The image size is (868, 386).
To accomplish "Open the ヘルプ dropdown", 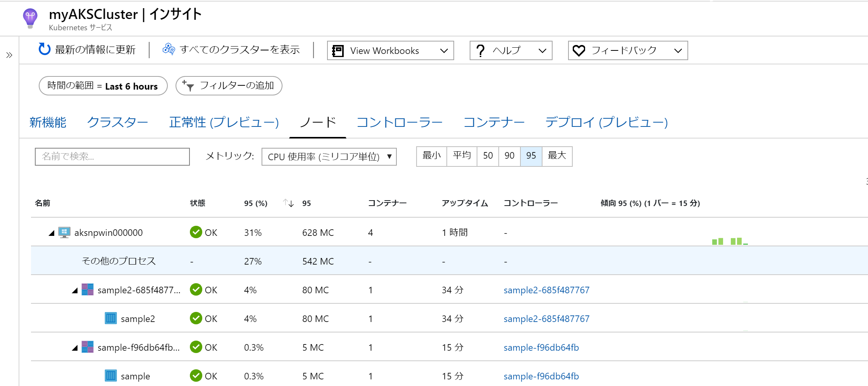I will tap(511, 50).
